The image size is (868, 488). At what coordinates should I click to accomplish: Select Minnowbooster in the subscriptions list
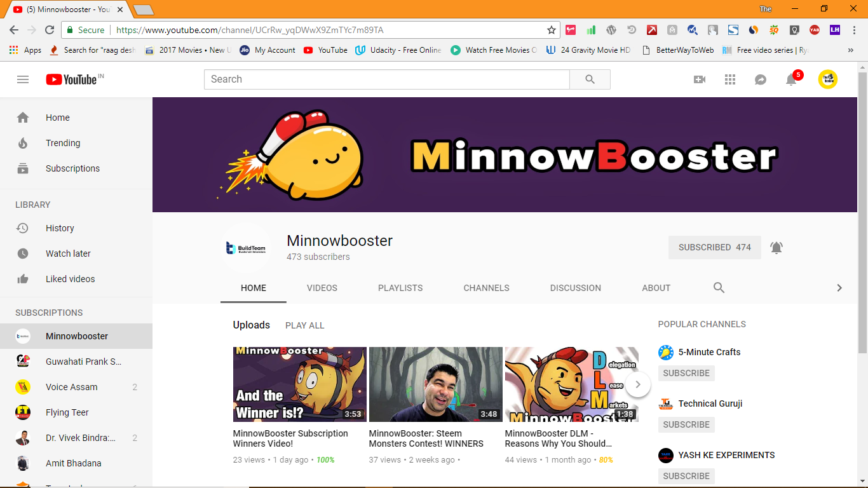point(76,336)
